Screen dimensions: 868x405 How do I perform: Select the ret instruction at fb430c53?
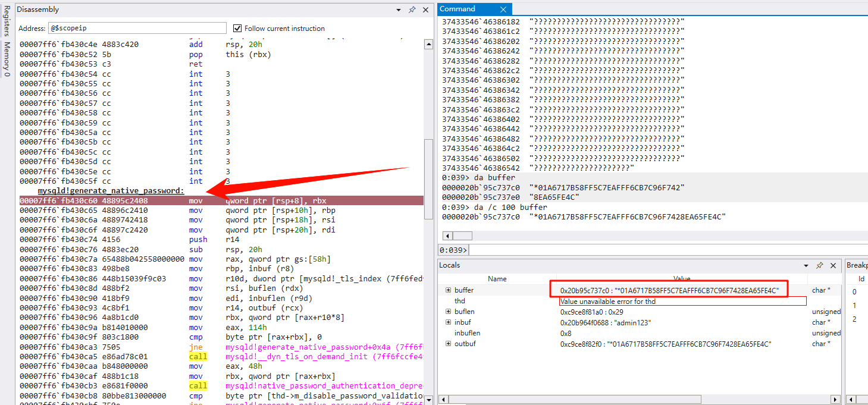coord(221,64)
